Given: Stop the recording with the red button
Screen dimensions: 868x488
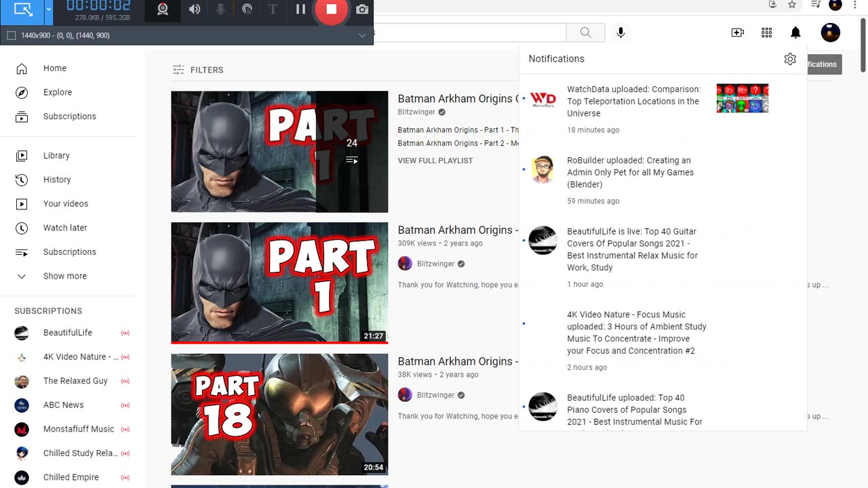Looking at the screenshot, I should coord(332,9).
